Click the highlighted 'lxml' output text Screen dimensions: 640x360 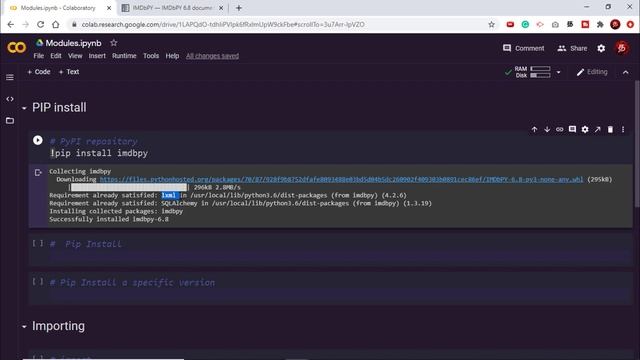(170, 196)
